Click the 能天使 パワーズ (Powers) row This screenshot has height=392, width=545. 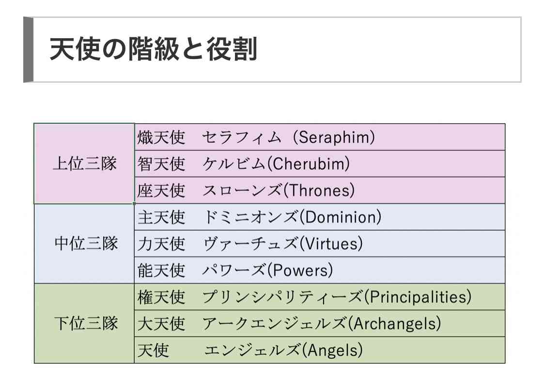coord(320,270)
